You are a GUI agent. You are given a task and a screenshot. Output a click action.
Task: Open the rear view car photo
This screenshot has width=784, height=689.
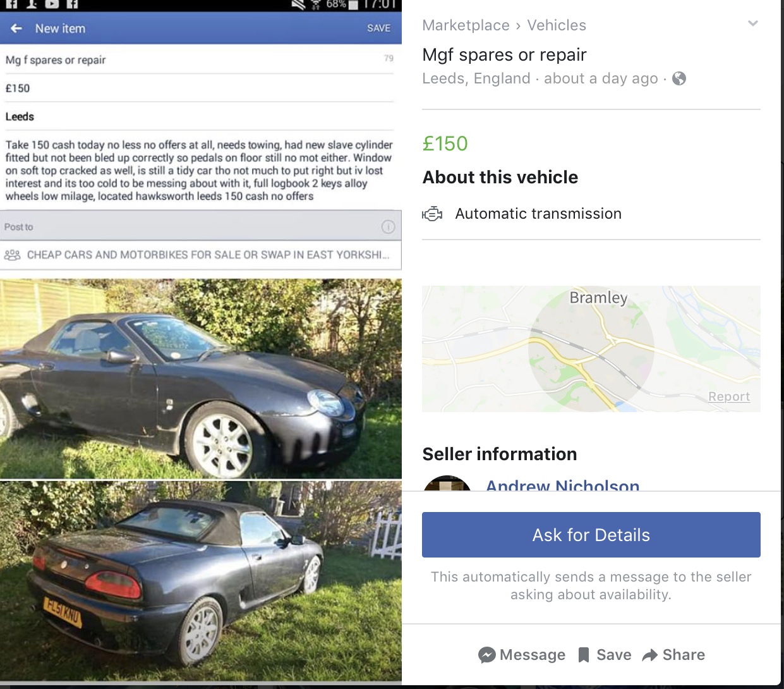click(200, 581)
